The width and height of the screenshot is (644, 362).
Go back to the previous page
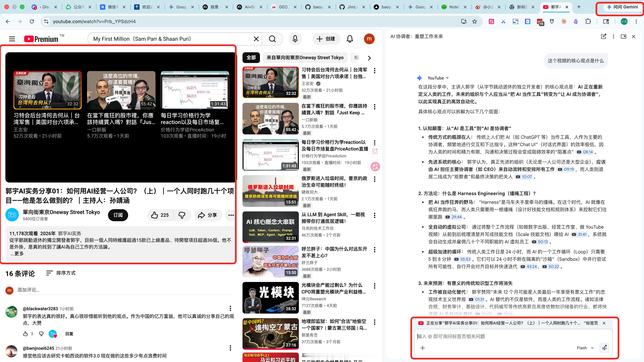click(x=8, y=21)
